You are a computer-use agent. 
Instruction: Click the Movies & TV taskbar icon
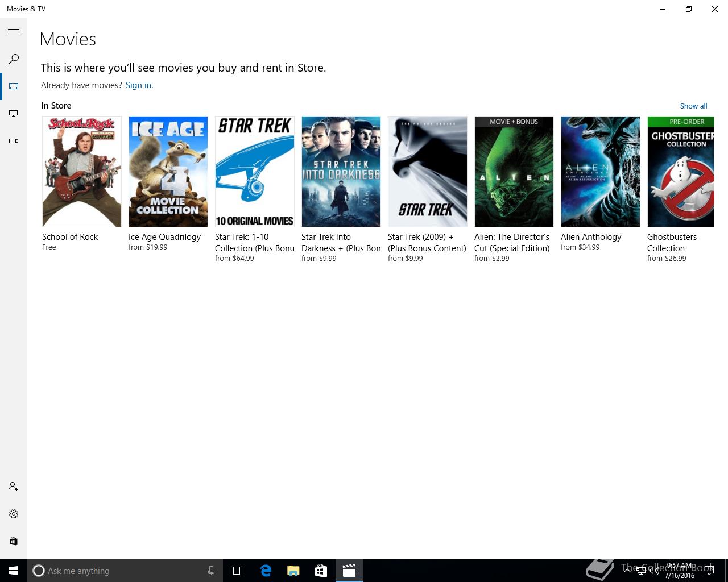pos(349,571)
